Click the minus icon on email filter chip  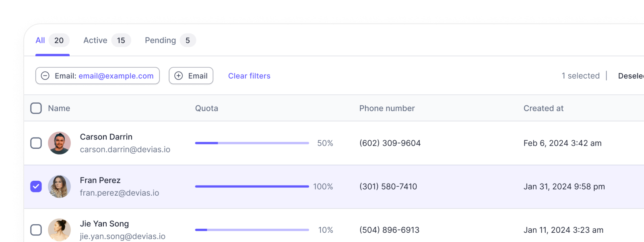pyautogui.click(x=45, y=76)
